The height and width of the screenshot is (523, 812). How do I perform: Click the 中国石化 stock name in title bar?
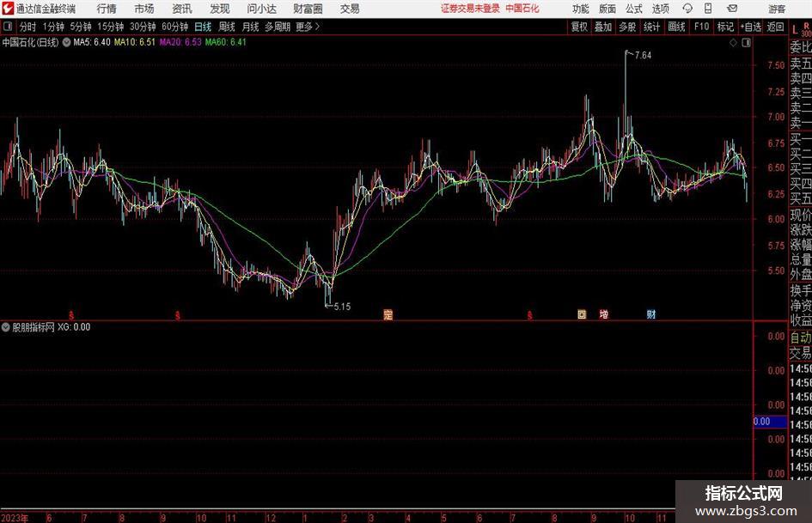coord(522,9)
